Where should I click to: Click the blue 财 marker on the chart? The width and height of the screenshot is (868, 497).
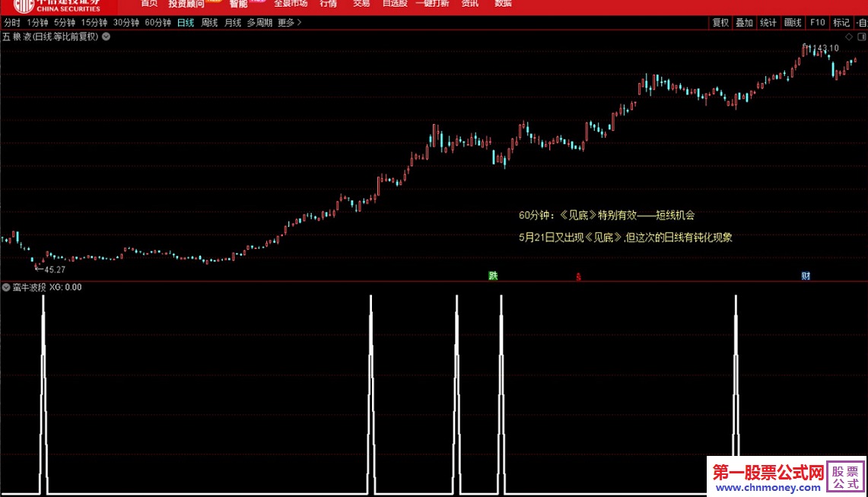806,276
